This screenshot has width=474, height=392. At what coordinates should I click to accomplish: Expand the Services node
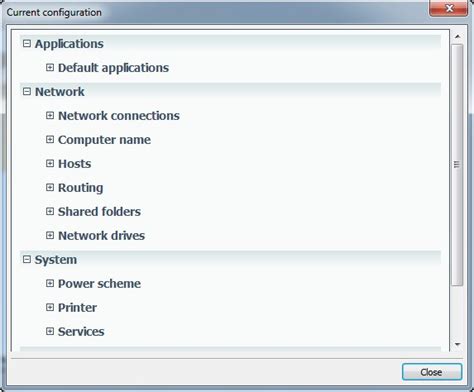(x=50, y=331)
